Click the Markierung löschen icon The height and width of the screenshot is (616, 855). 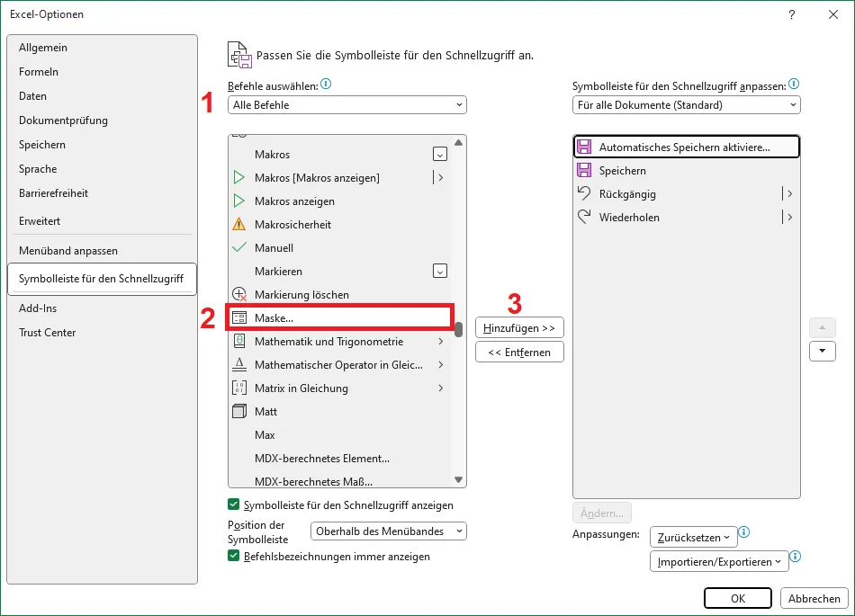pyautogui.click(x=239, y=294)
